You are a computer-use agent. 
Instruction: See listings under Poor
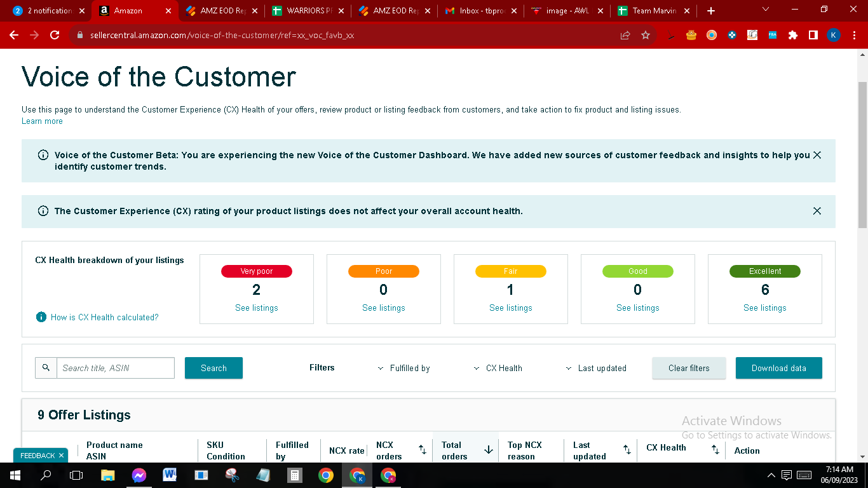384,308
